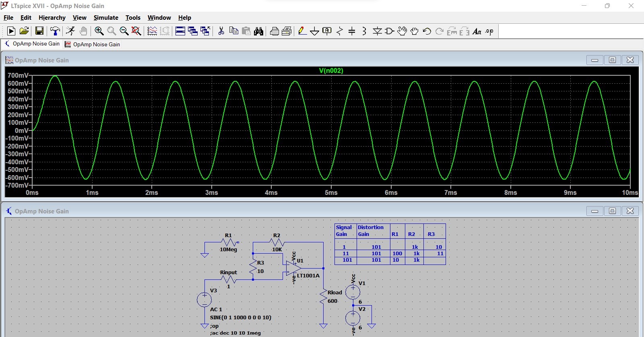The width and height of the screenshot is (644, 337).
Task: Select the Drag closed-hand tool
Action: click(415, 31)
